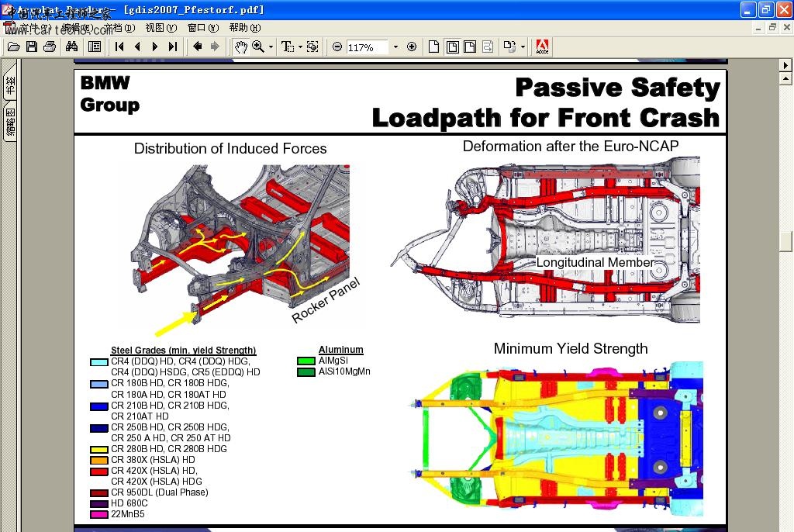The image size is (794, 532).
Task: Click the "Aluminum" legend heading
Action: (341, 350)
